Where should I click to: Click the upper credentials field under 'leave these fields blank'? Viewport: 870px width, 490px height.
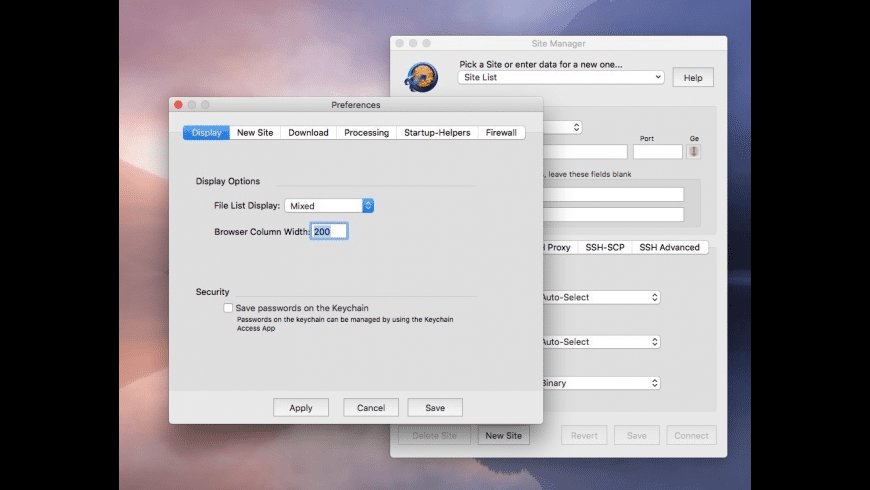pos(614,194)
